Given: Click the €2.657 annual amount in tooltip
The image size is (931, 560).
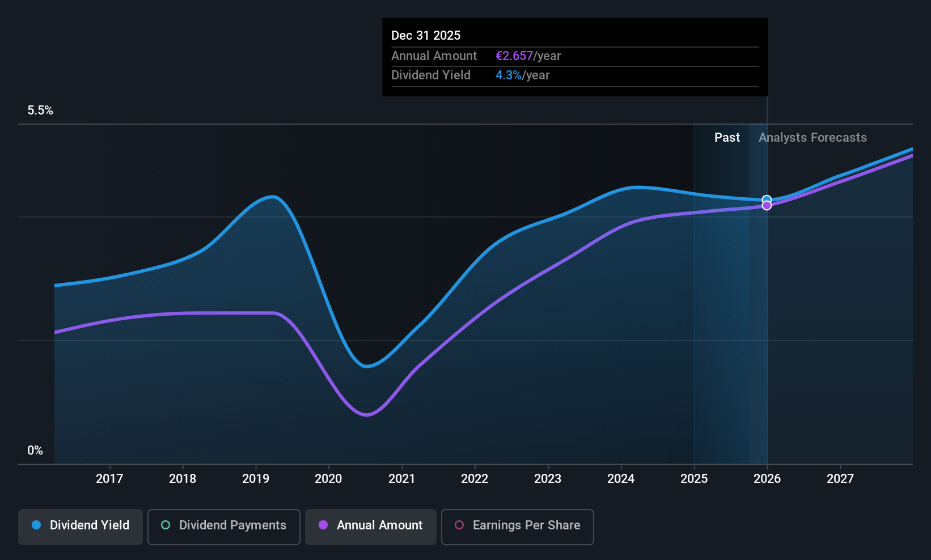Looking at the screenshot, I should (x=514, y=56).
